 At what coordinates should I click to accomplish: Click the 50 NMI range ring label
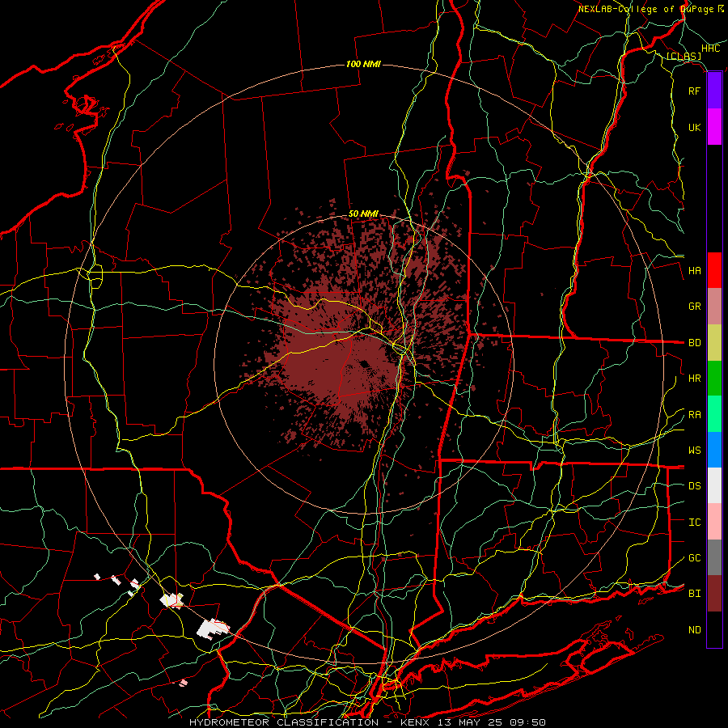(x=363, y=214)
